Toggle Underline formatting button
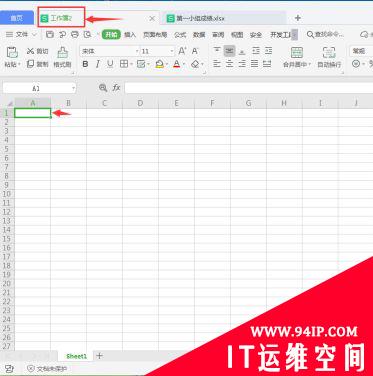 click(x=110, y=64)
